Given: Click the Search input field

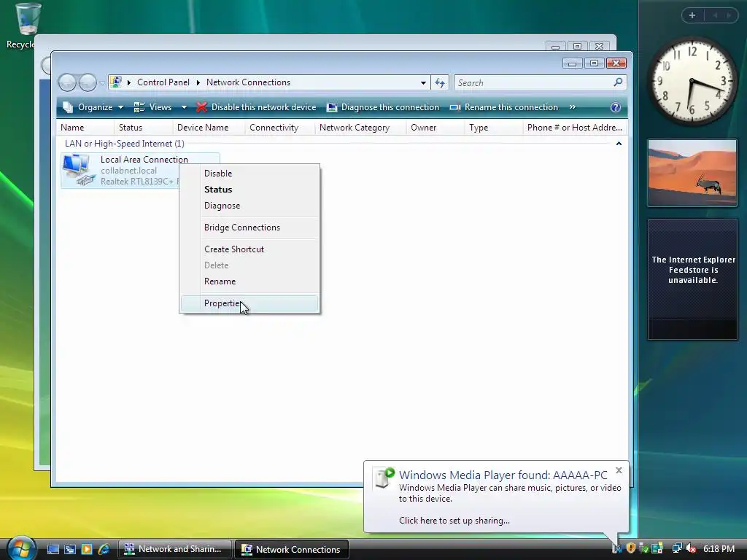Looking at the screenshot, I should tap(533, 83).
